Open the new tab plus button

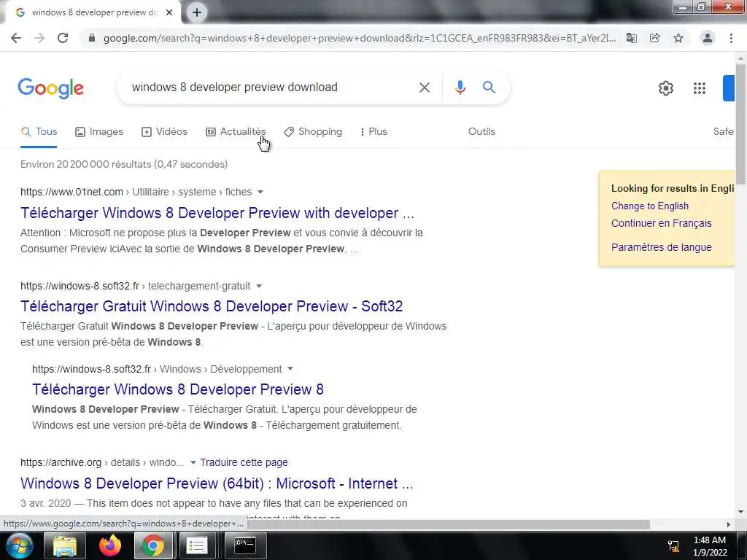197,12
